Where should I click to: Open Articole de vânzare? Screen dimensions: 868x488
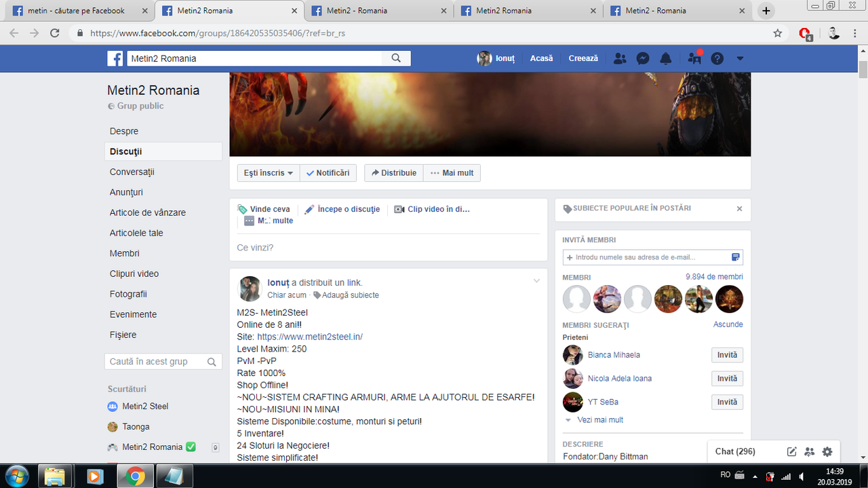point(148,212)
